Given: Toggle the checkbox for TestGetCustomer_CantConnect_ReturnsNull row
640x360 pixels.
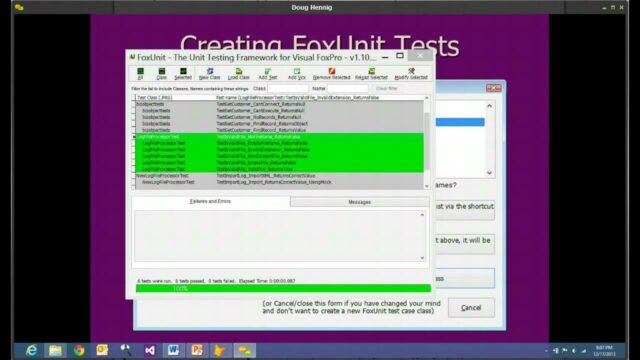Looking at the screenshot, I should tap(133, 104).
